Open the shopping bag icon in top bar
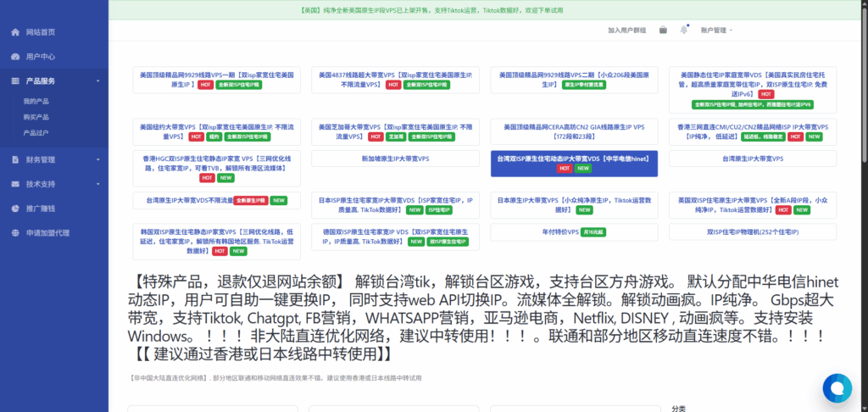The height and width of the screenshot is (412, 868). (x=663, y=30)
